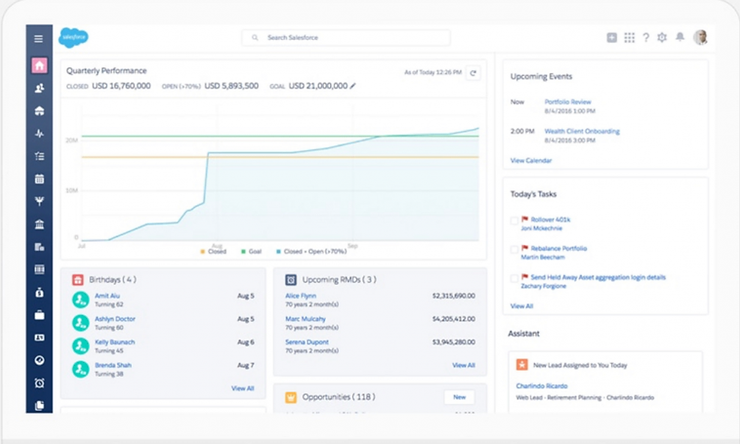Go to Home in the sidebar
The image size is (740, 444).
tap(39, 65)
